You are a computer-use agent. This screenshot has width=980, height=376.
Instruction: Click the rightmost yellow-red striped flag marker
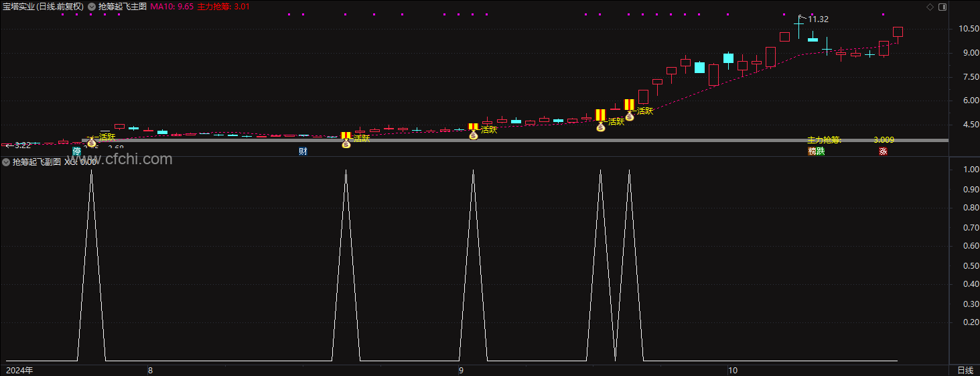pyautogui.click(x=629, y=105)
